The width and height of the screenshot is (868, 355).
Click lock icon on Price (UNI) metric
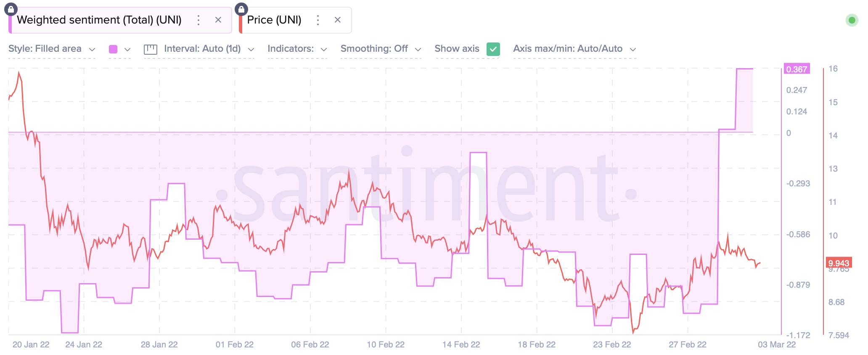241,9
